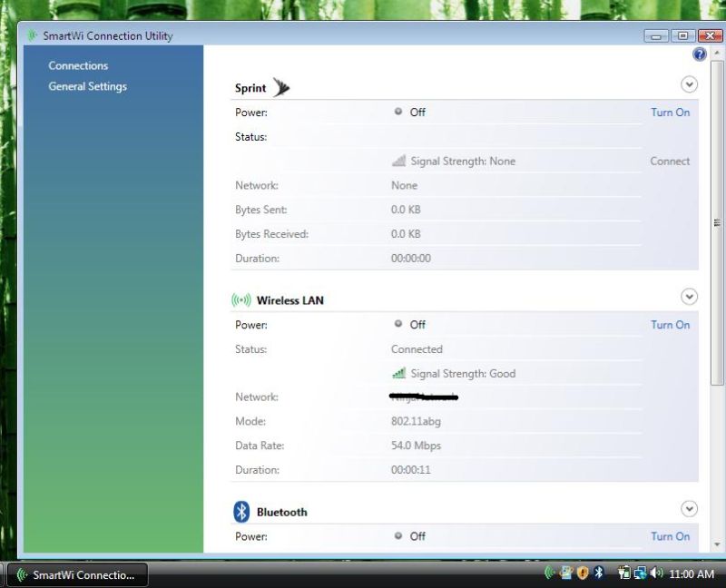Click the scrollbar up arrow
Image resolution: width=726 pixels, height=588 pixels.
tap(717, 53)
